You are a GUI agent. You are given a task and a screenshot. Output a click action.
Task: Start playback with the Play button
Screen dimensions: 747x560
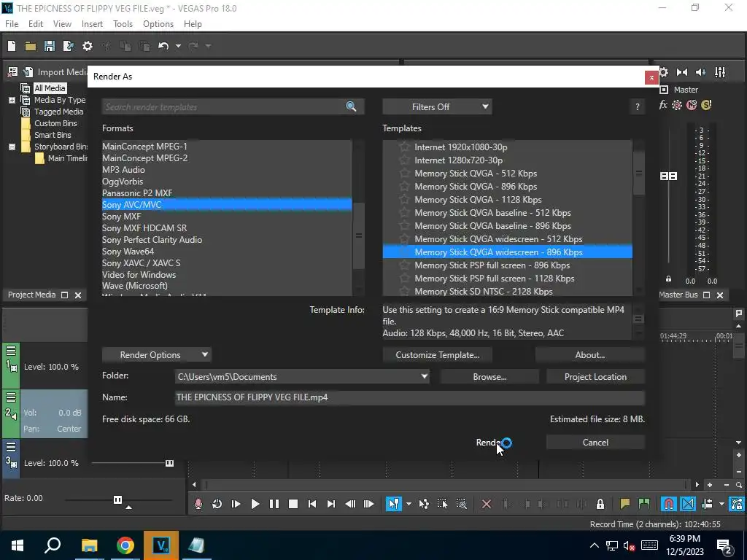tap(255, 504)
